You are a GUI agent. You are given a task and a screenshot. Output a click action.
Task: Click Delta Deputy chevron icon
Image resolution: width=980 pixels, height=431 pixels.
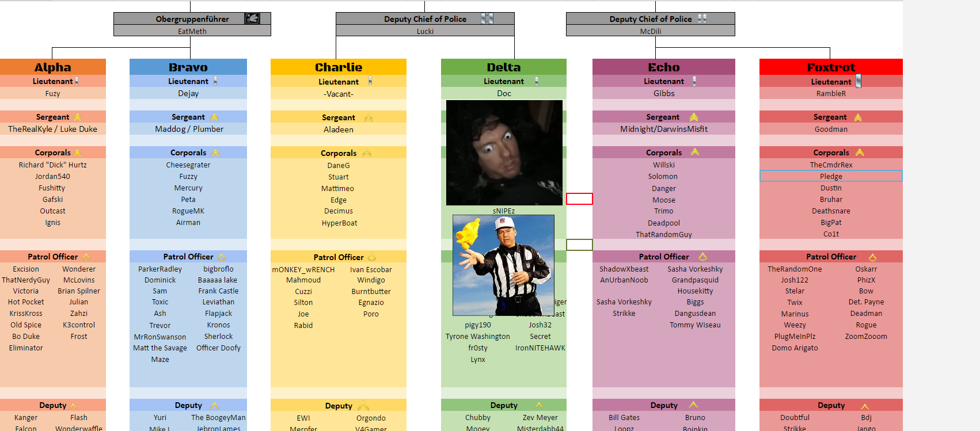tap(539, 405)
